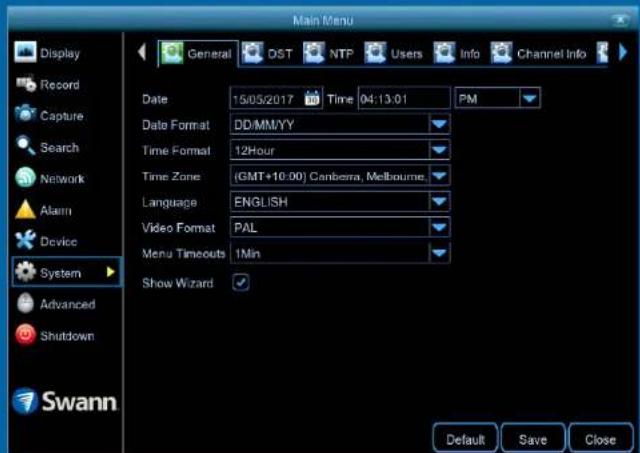Screen dimensions: 640x453
Task: Click the Save button
Action: pyautogui.click(x=533, y=439)
